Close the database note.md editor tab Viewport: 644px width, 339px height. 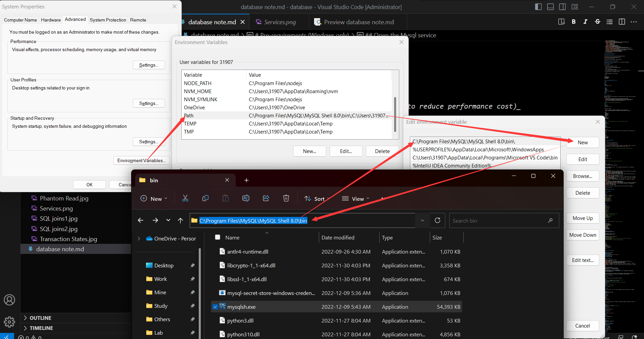[x=242, y=22]
